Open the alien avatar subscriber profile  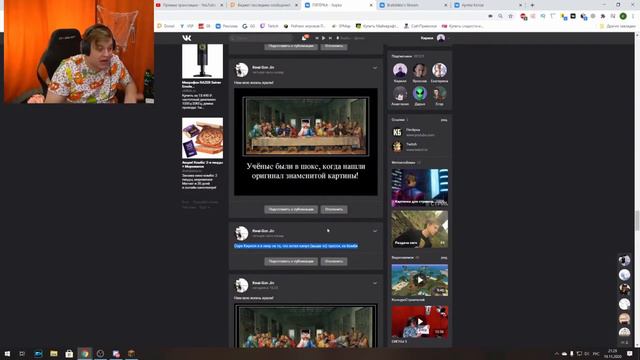click(420, 93)
